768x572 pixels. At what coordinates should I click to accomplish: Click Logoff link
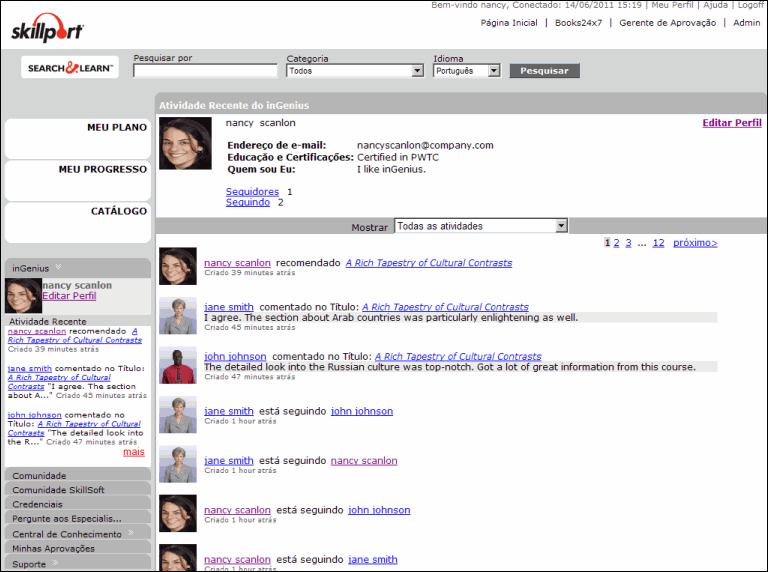tap(750, 5)
